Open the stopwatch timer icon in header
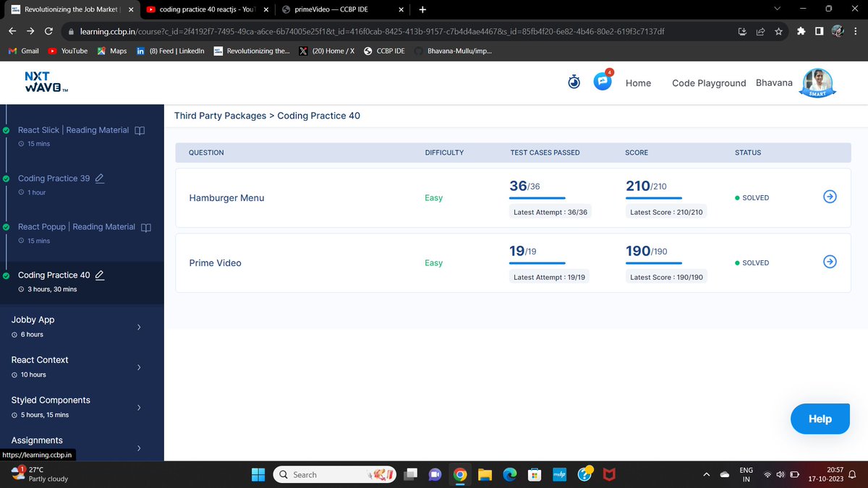Viewport: 868px width, 488px height. [574, 82]
